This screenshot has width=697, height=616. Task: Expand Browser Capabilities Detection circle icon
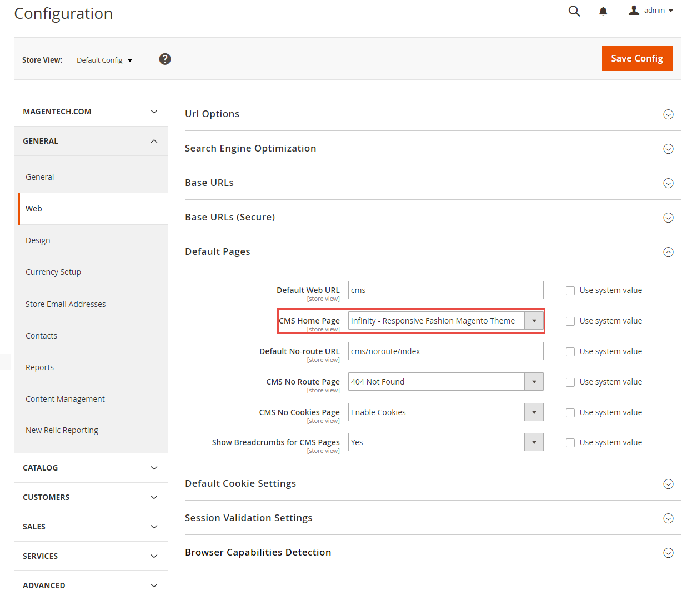tap(668, 553)
